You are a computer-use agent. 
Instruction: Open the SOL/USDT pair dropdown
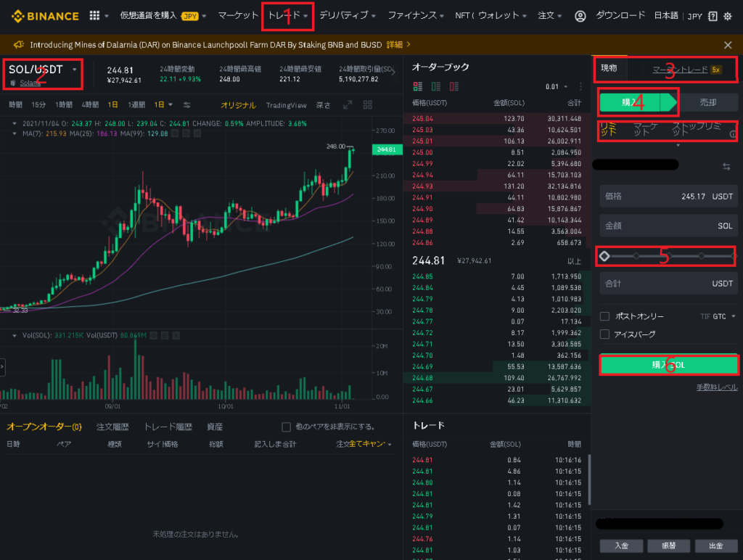tap(75, 70)
